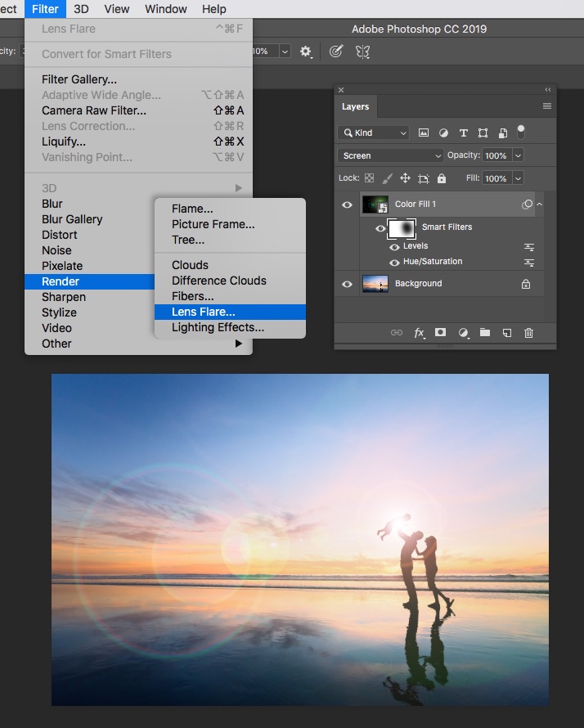Screen dimensions: 584x728
Task: Open the Opacity slider dropdown arrow
Action: tap(518, 155)
